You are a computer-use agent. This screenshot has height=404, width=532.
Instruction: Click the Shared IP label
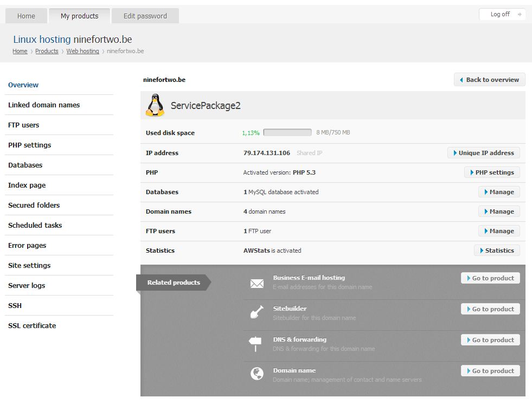pyautogui.click(x=310, y=153)
